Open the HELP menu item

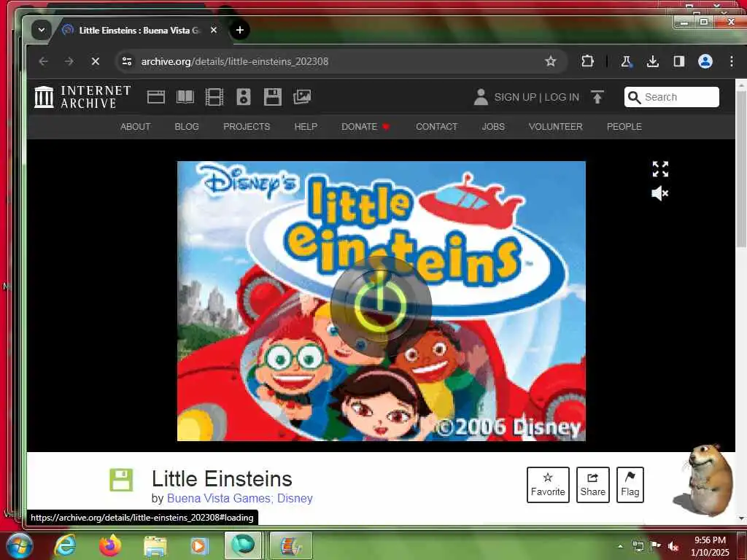306,127
